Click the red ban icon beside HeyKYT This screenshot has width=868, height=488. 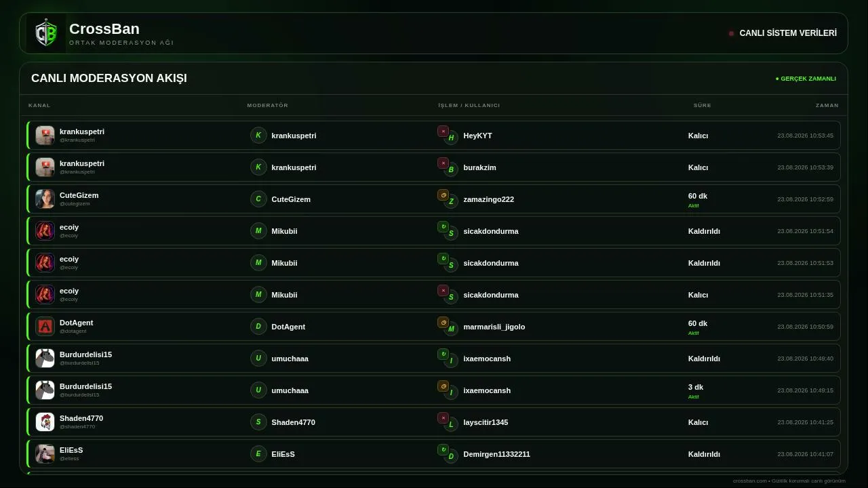click(443, 131)
